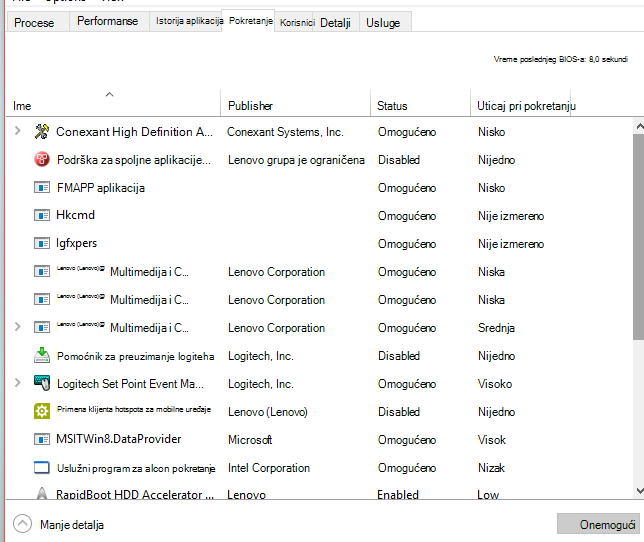Click publisher Lenovo grupa je ograničena
This screenshot has width=644, height=542.
[296, 160]
